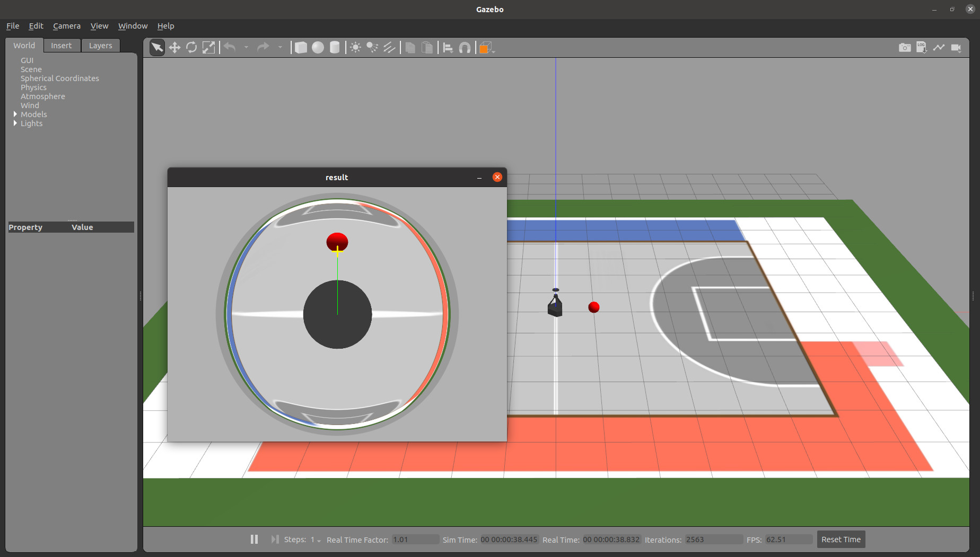Click the Reset Time button
980x557 pixels.
click(x=841, y=539)
